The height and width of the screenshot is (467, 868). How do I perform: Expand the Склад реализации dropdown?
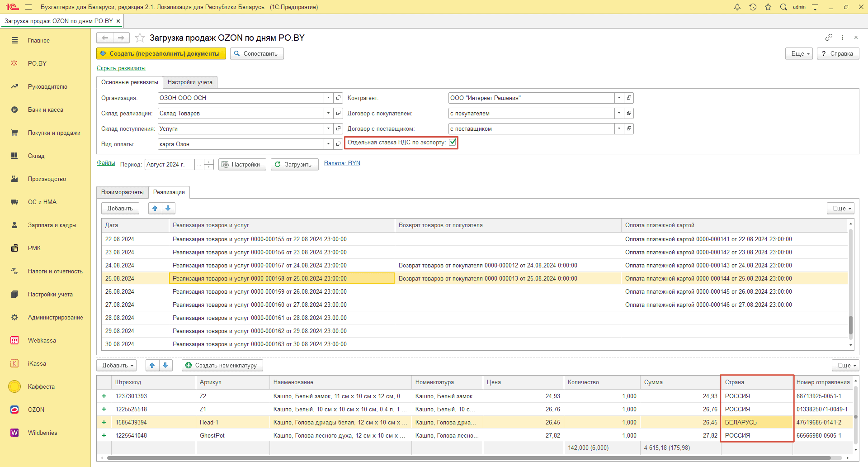tap(329, 113)
